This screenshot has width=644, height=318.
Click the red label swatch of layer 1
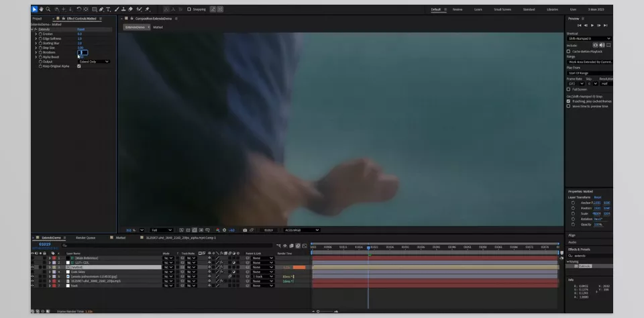click(x=54, y=258)
